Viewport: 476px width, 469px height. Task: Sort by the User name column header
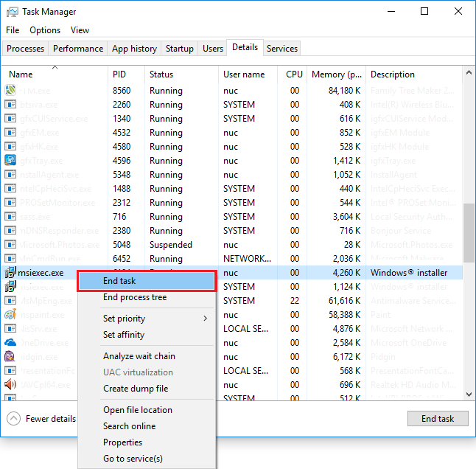(248, 74)
